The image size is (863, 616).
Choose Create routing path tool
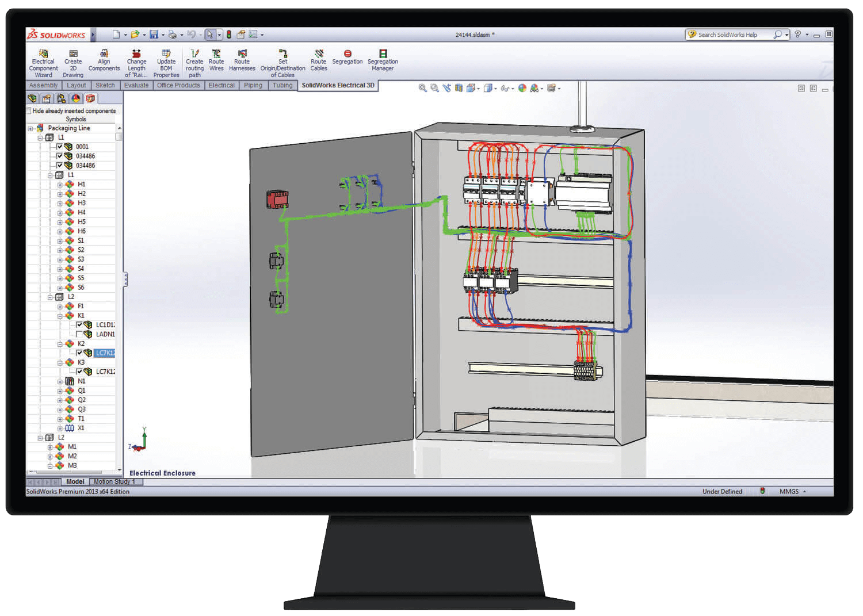[194, 63]
